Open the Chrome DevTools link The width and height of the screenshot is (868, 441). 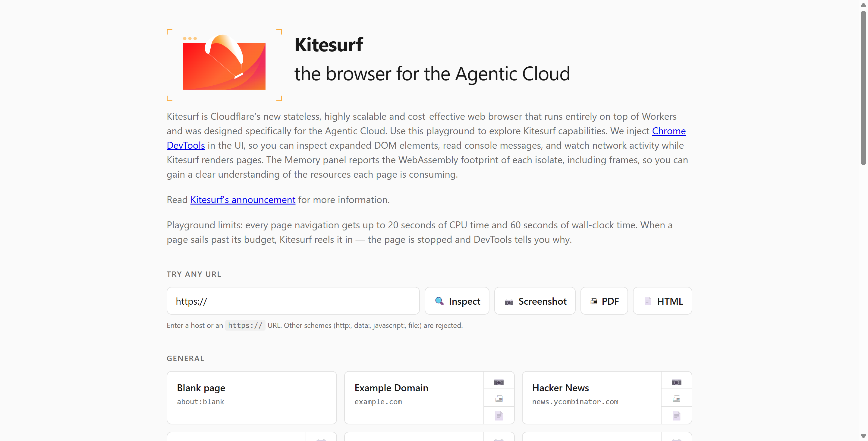(669, 131)
